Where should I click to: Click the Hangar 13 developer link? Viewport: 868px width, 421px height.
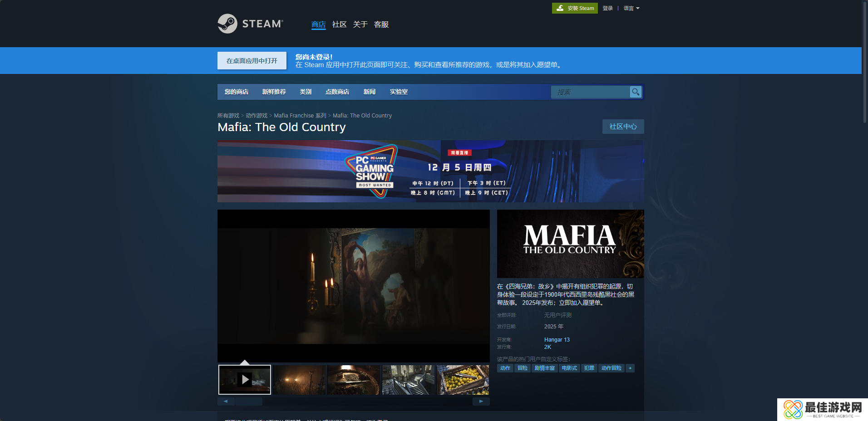click(x=557, y=340)
